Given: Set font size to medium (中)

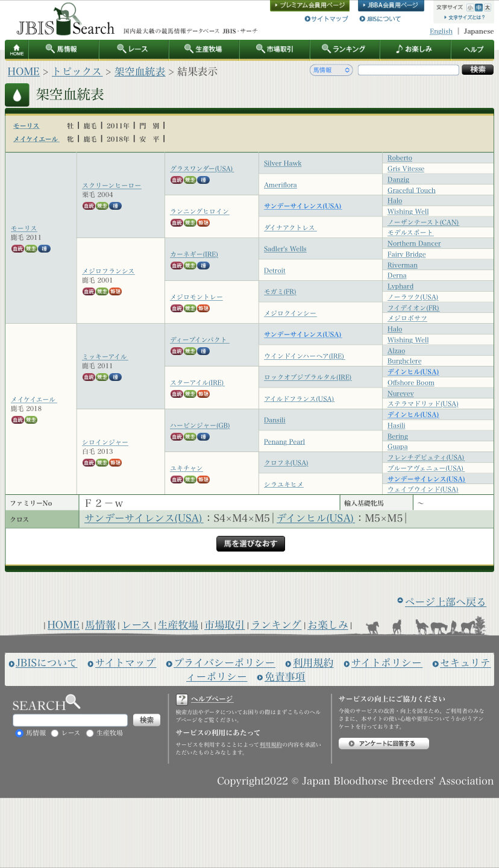Looking at the screenshot, I should [x=479, y=7].
